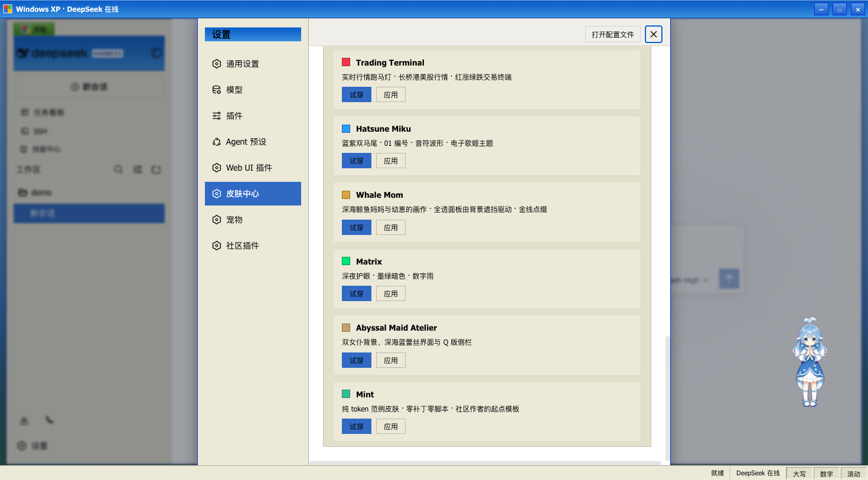Apply the Abyssal Maid Atelier skin
The image size is (868, 480).
pos(391,360)
